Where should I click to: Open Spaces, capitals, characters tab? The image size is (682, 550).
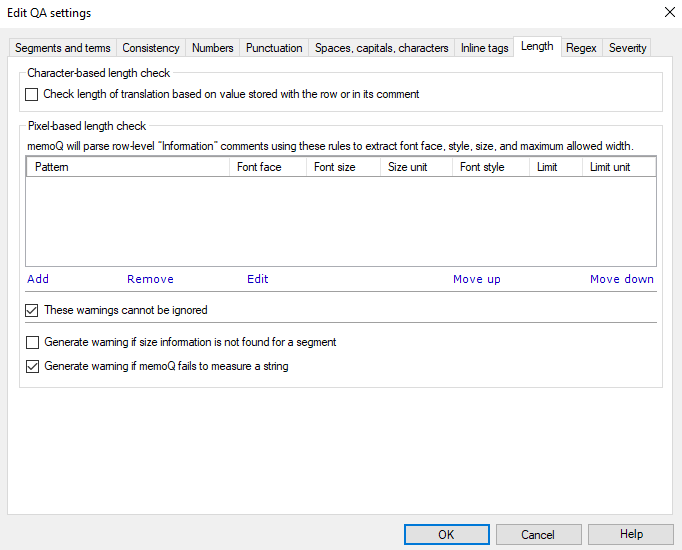[x=381, y=48]
